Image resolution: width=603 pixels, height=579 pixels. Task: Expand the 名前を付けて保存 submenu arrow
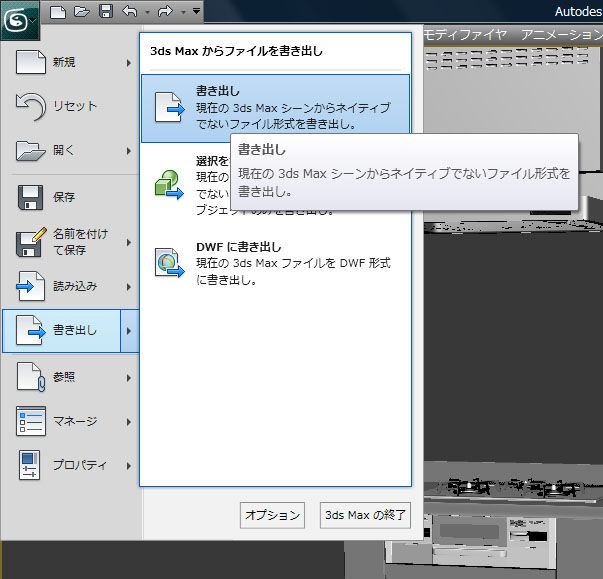129,242
